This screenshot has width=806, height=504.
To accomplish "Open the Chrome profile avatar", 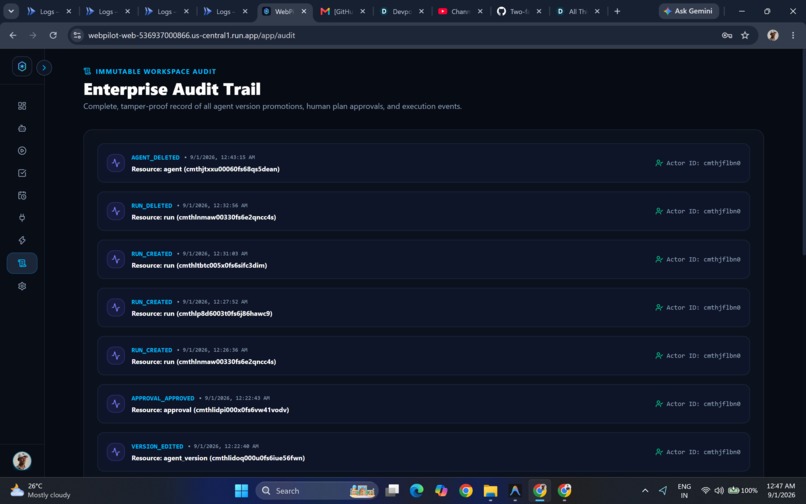I will coord(773,35).
